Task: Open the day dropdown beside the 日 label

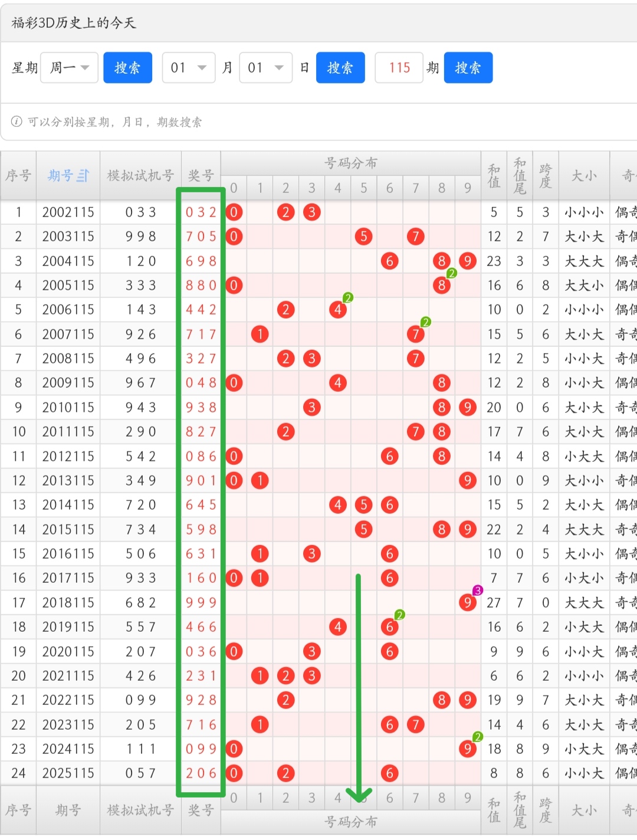Action: click(x=265, y=68)
